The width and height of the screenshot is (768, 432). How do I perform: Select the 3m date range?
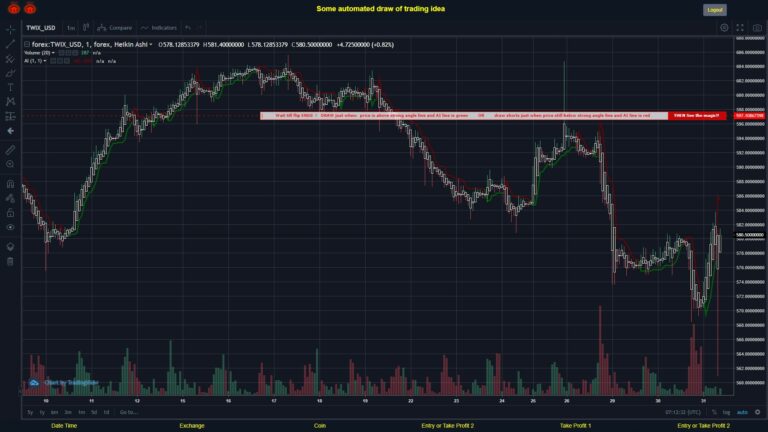tap(68, 412)
